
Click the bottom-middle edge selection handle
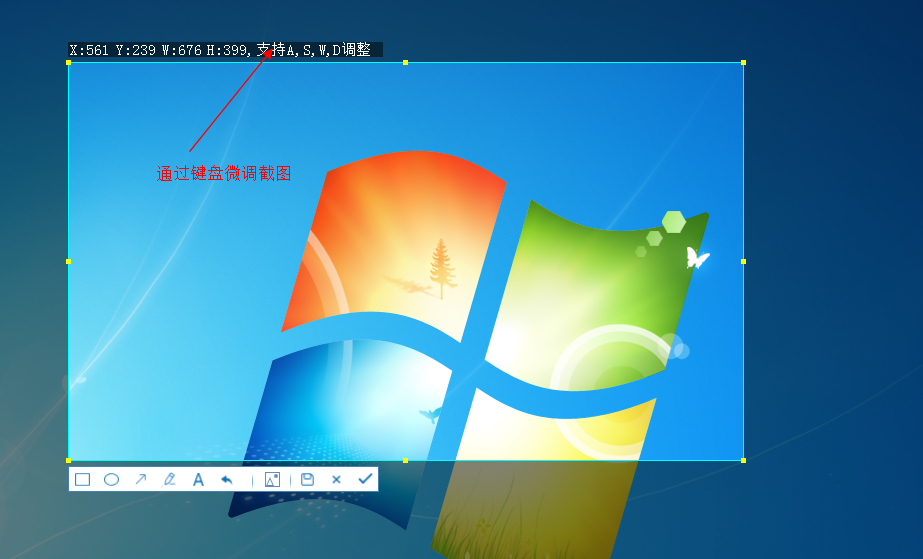click(405, 460)
